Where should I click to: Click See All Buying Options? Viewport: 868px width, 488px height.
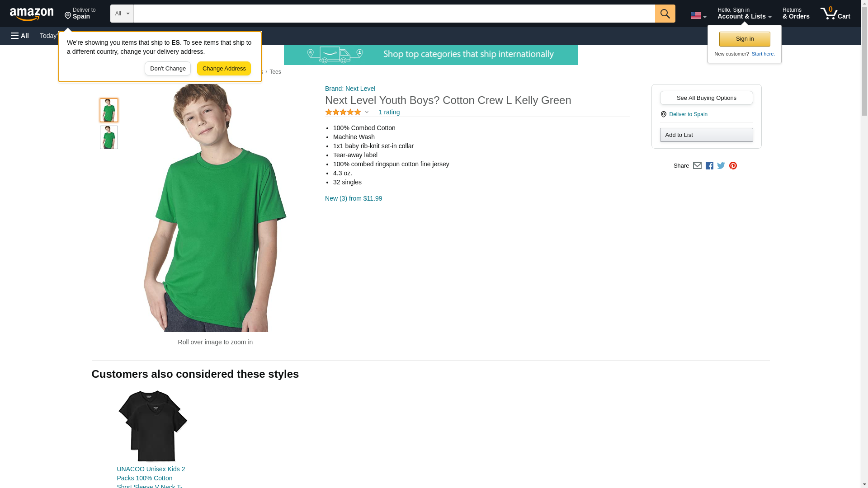[706, 98]
